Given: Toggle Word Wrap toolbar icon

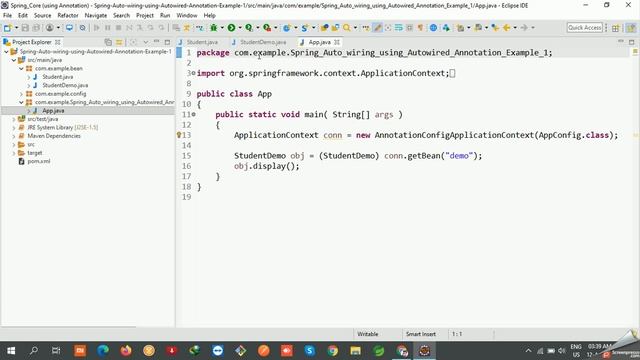Looking at the screenshot, I should (x=399, y=28).
